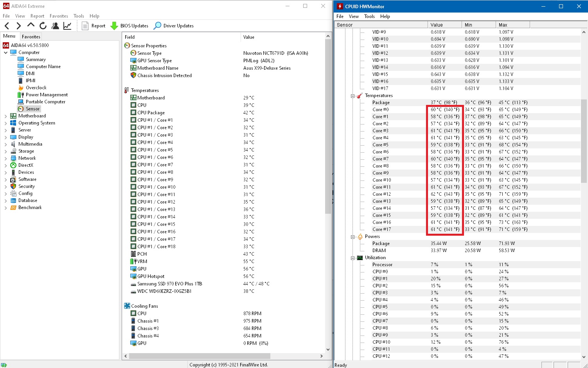Select the Portable Computer tree item
Image resolution: width=588 pixels, height=368 pixels.
pyautogui.click(x=41, y=102)
